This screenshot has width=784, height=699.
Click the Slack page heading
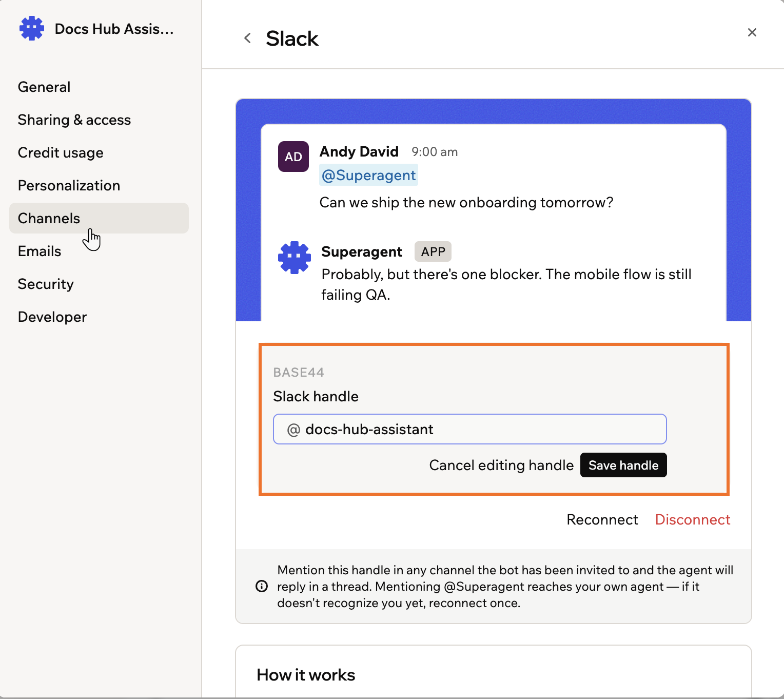pos(292,38)
